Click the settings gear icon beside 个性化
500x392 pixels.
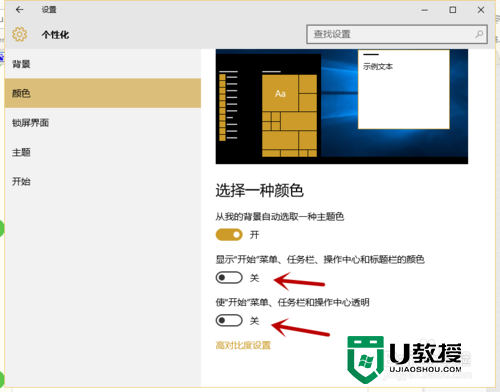tap(20, 34)
